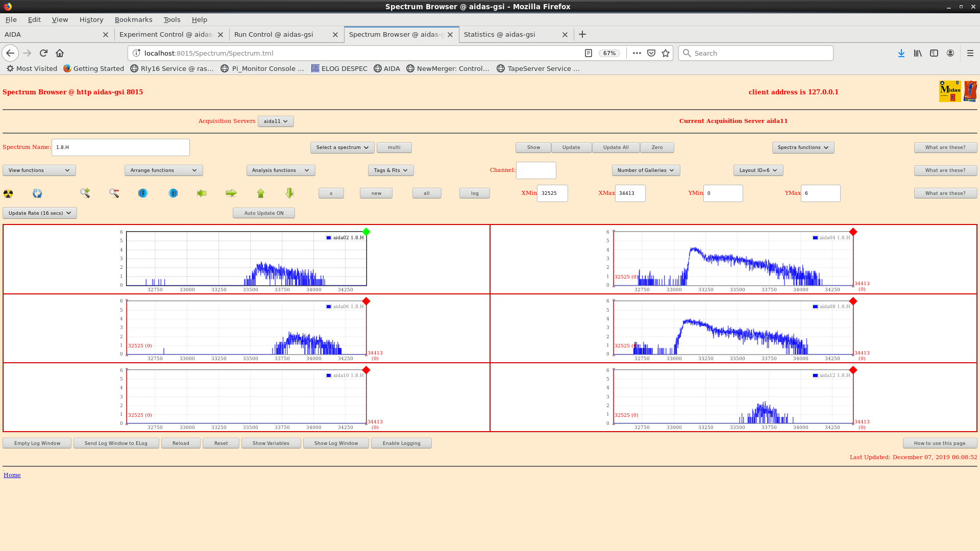Toggle the Auto Update ON button
The image size is (980, 551).
[x=263, y=213]
